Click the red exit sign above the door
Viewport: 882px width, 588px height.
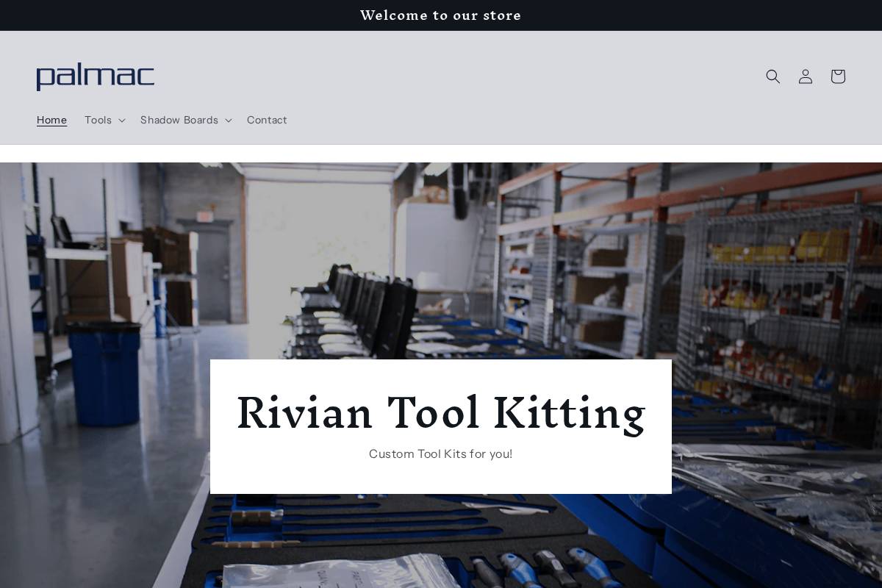[x=206, y=216]
